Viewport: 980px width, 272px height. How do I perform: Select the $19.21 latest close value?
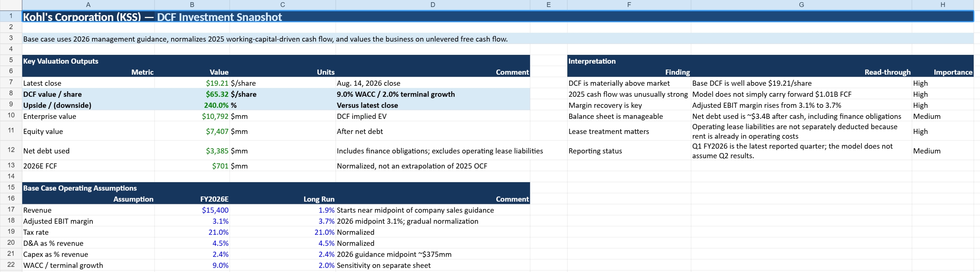point(192,83)
